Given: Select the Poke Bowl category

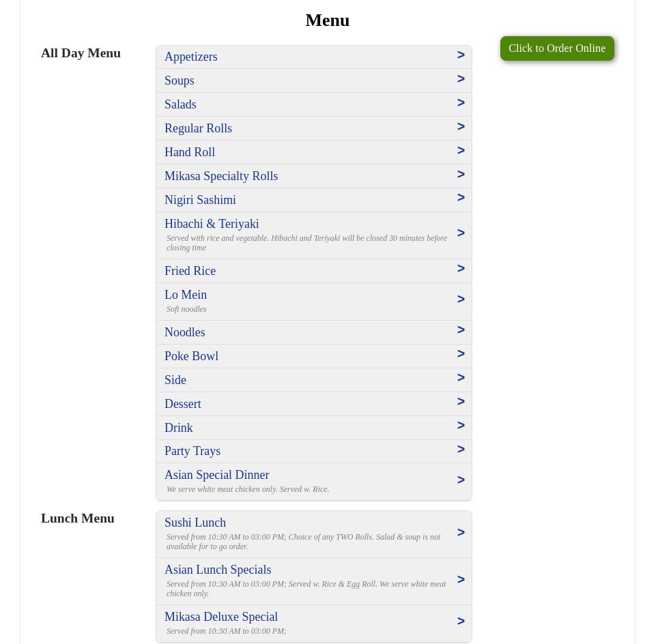Looking at the screenshot, I should (191, 356).
